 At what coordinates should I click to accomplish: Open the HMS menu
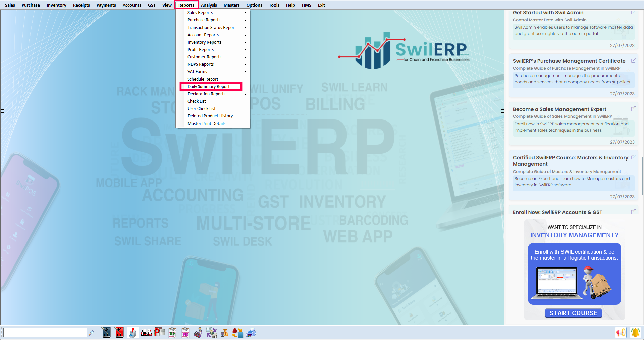click(x=307, y=5)
